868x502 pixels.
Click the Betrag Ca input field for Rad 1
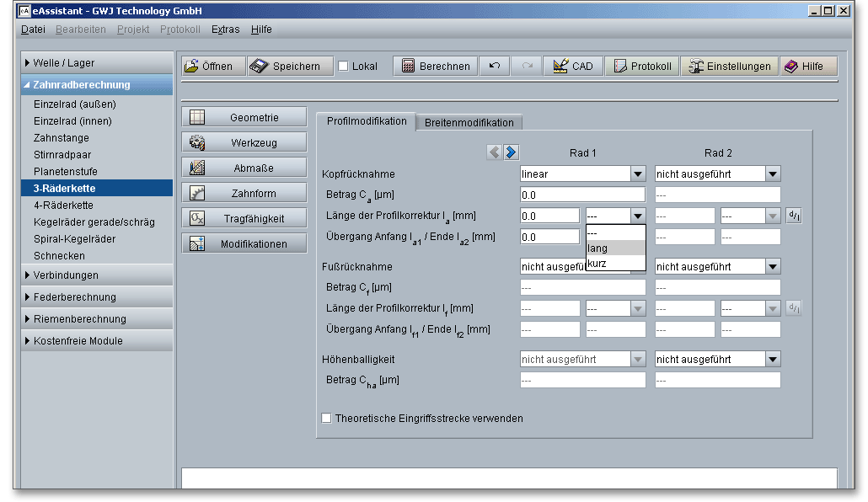(x=582, y=195)
